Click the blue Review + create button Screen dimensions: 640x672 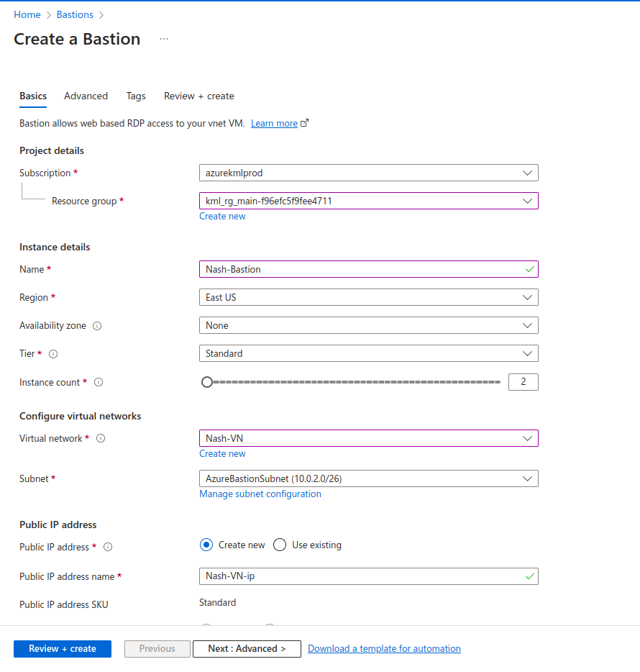click(63, 649)
